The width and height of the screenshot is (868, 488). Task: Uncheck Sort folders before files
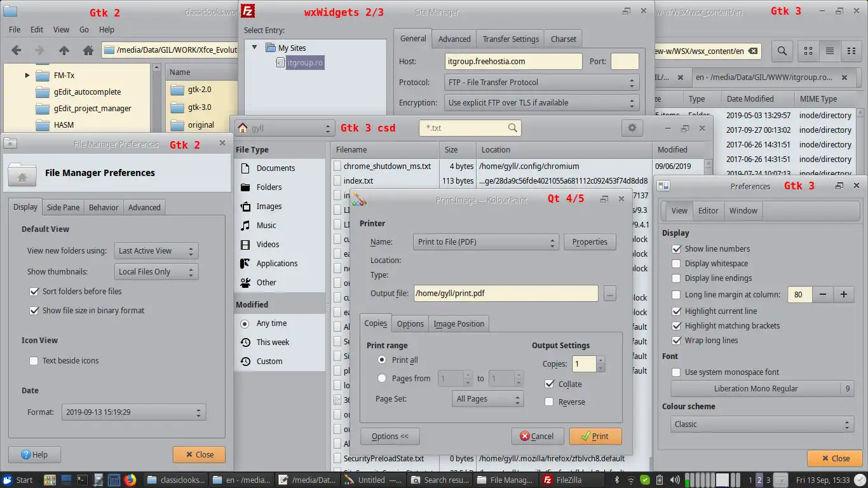[34, 292]
